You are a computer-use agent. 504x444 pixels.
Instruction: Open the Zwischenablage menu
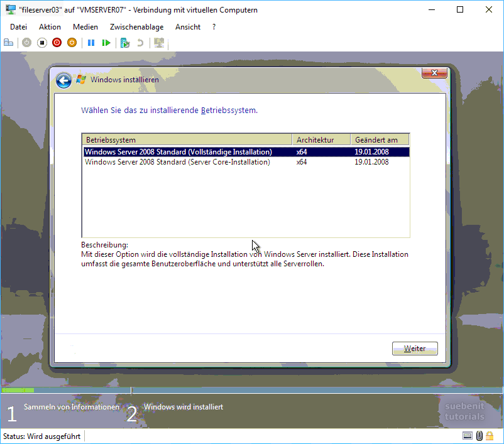pyautogui.click(x=136, y=27)
